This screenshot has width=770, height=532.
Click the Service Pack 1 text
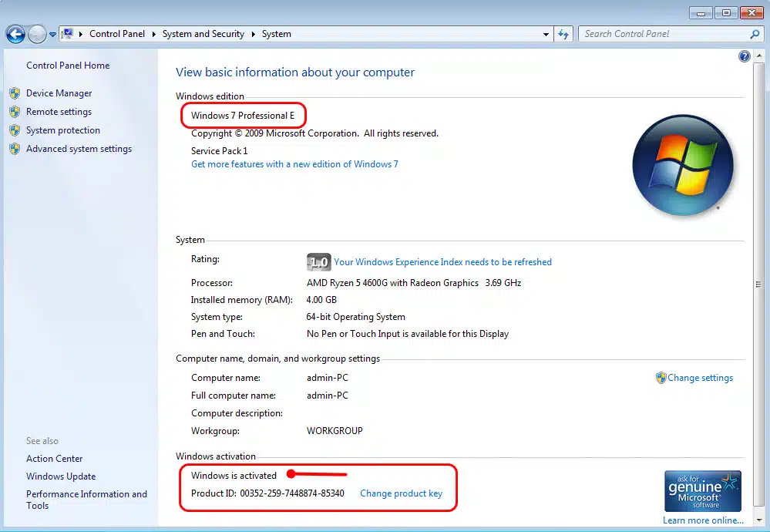click(219, 151)
